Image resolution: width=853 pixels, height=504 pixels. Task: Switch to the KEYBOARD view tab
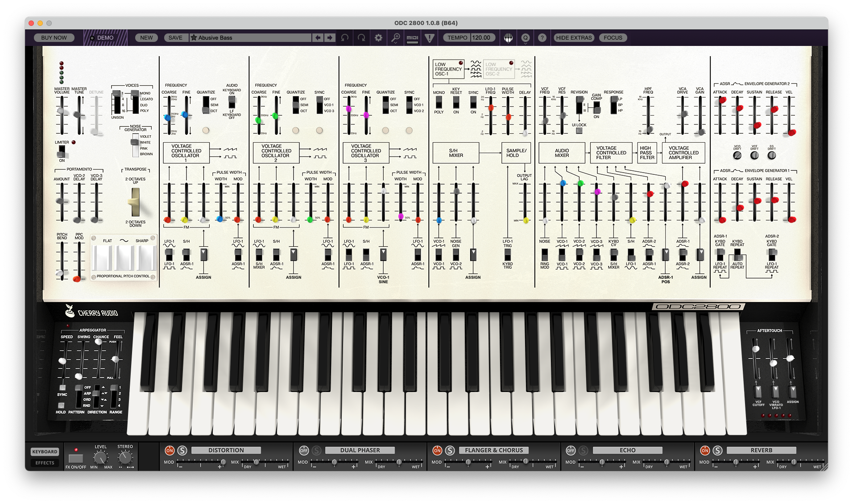point(45,452)
